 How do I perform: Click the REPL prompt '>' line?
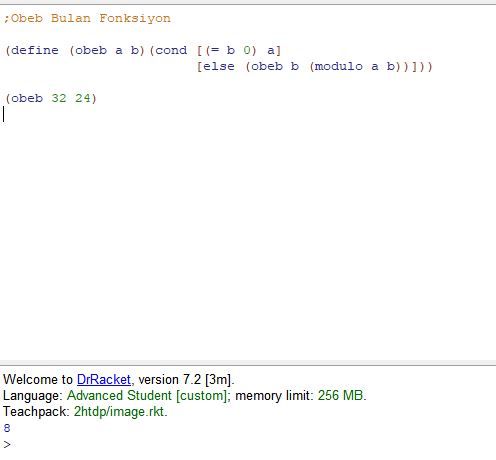click(7, 444)
